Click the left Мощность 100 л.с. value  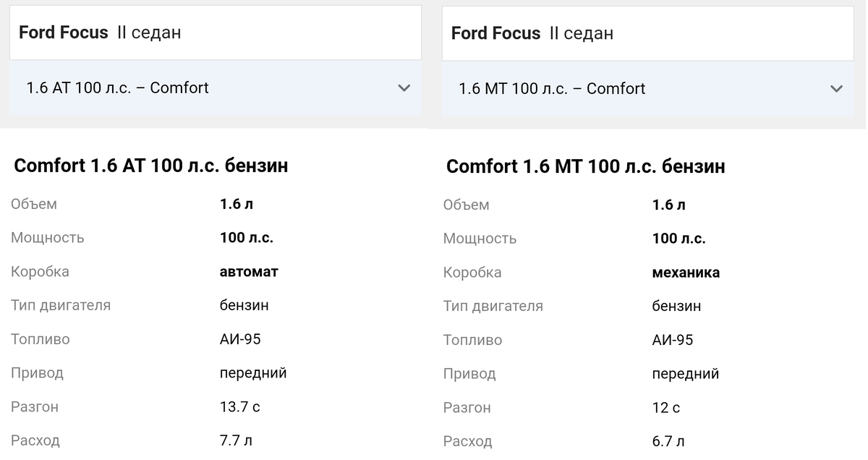point(247,237)
